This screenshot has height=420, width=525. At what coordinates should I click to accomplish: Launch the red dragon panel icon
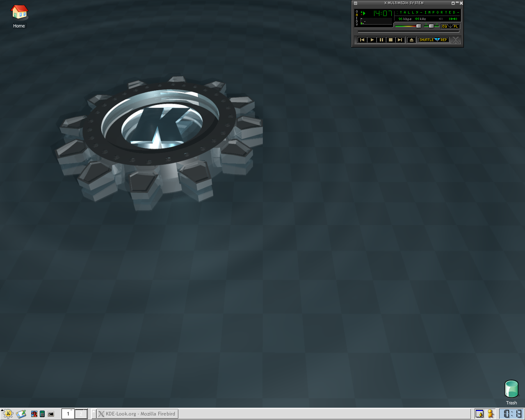tap(34, 414)
